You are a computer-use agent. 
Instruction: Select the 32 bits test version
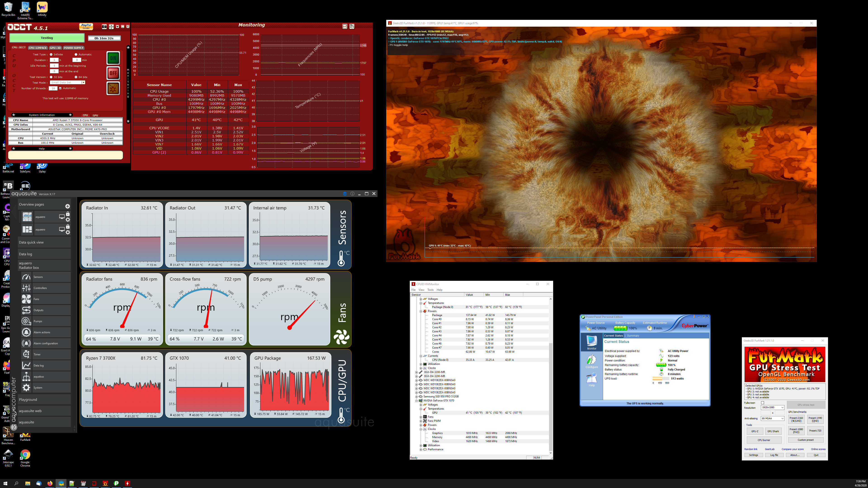point(51,77)
